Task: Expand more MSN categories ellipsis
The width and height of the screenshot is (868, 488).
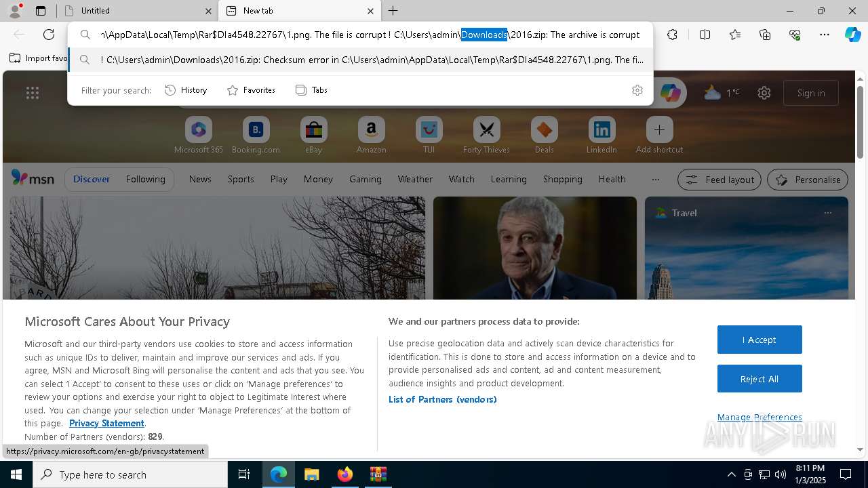Action: (655, 179)
